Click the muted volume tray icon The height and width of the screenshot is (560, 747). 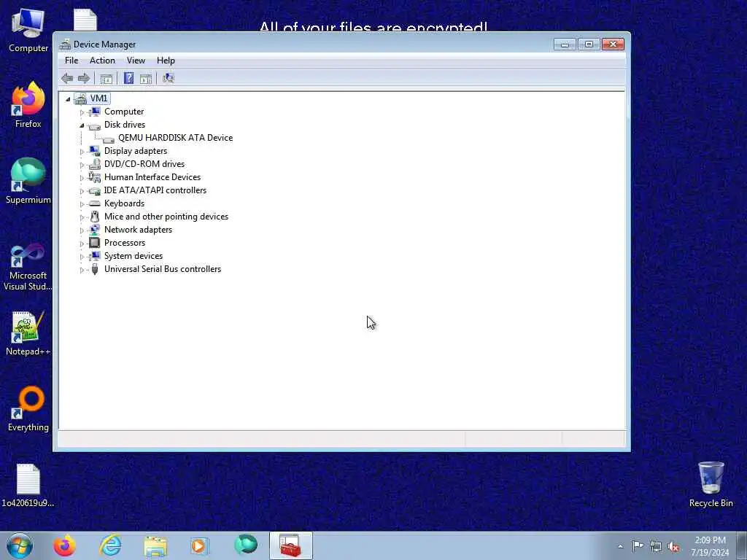coord(673,546)
